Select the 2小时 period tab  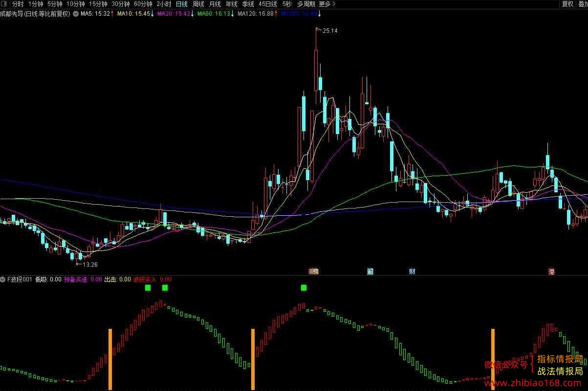click(x=164, y=4)
